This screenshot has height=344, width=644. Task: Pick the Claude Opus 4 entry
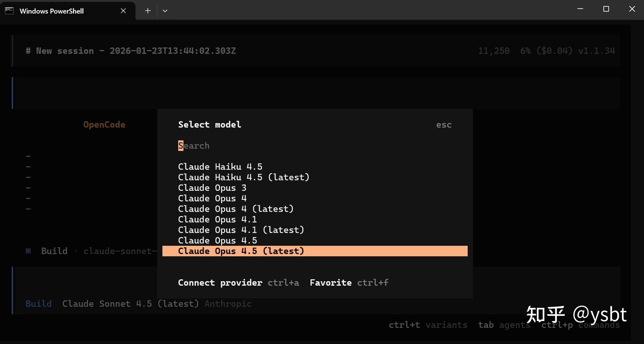315,198
